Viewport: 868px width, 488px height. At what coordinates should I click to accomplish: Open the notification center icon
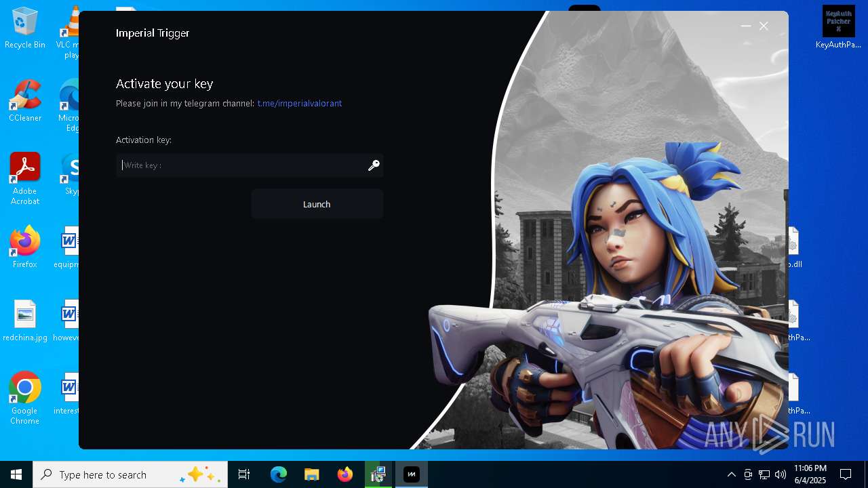(x=846, y=474)
